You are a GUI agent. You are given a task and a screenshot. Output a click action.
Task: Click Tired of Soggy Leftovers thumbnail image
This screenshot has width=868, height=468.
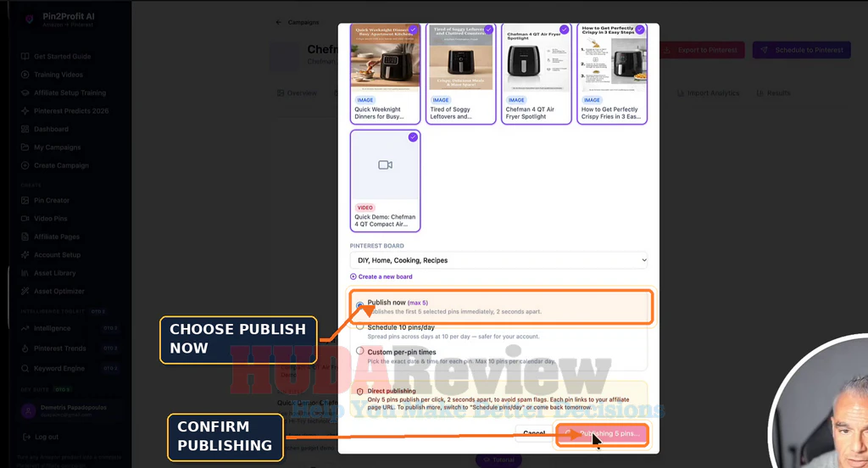pos(460,58)
